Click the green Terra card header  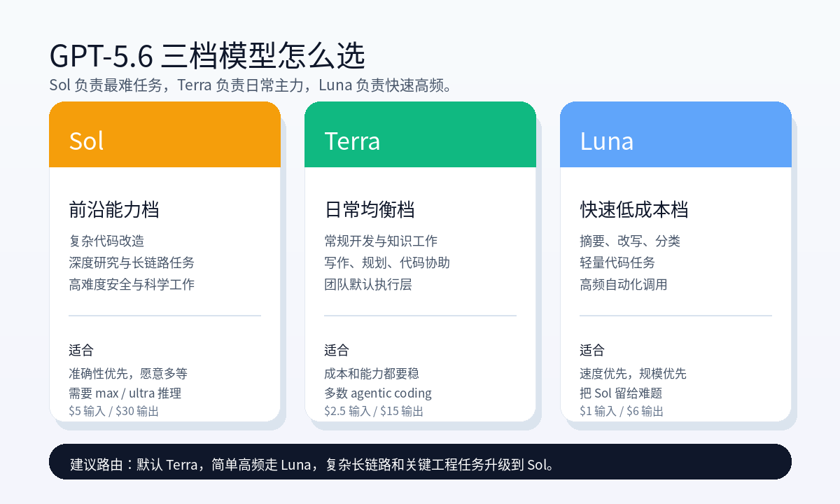pyautogui.click(x=420, y=134)
